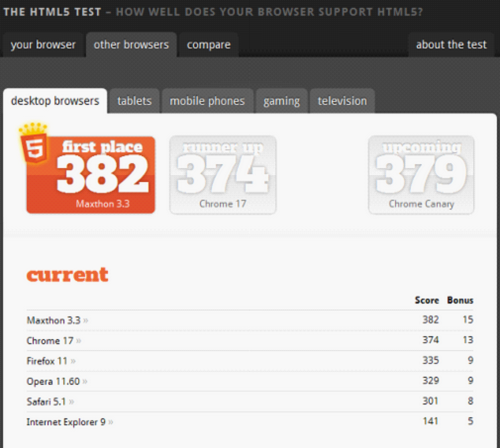
Task: Open the 'your browser' tab
Action: (x=43, y=45)
